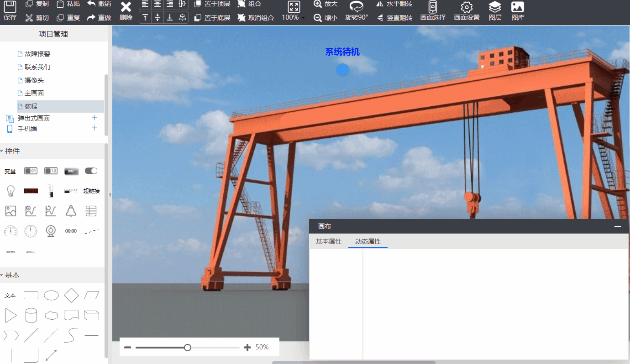The width and height of the screenshot is (630, 364).
Task: Rotate selection with 旋转90° icon
Action: click(x=357, y=6)
